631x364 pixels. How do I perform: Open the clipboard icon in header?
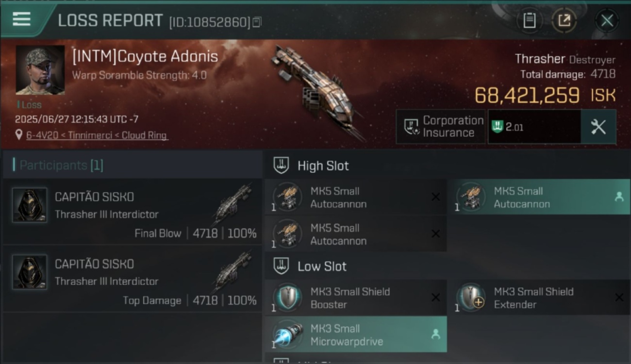pyautogui.click(x=529, y=20)
